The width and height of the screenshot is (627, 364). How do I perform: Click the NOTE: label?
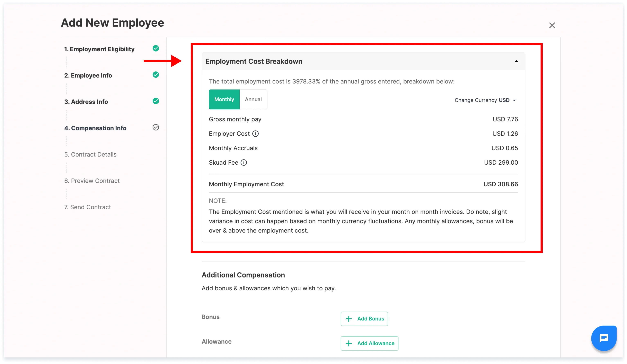coord(218,201)
